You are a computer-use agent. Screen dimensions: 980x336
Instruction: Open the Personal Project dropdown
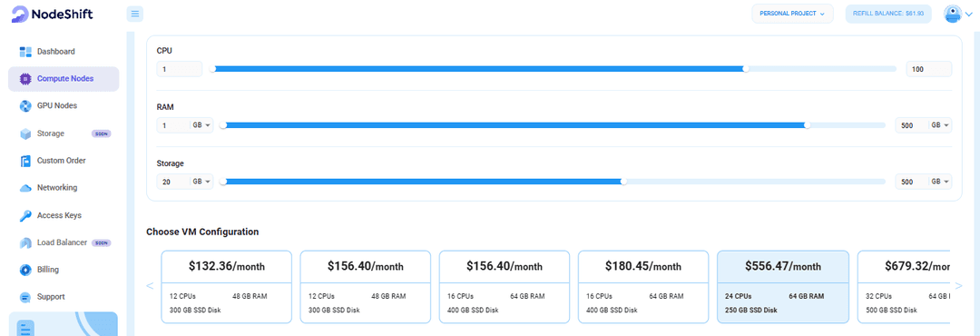tap(792, 14)
